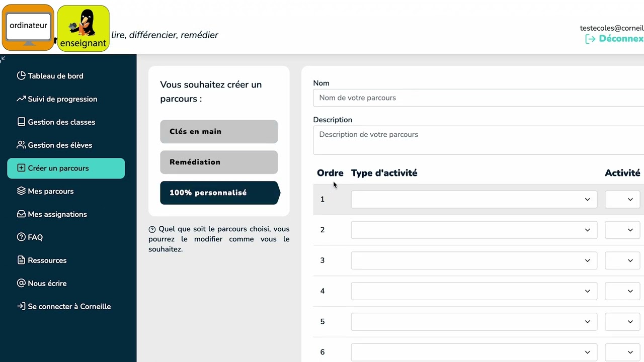The width and height of the screenshot is (644, 362).
Task: Expand the Activité dropdown in row 2
Action: [622, 230]
